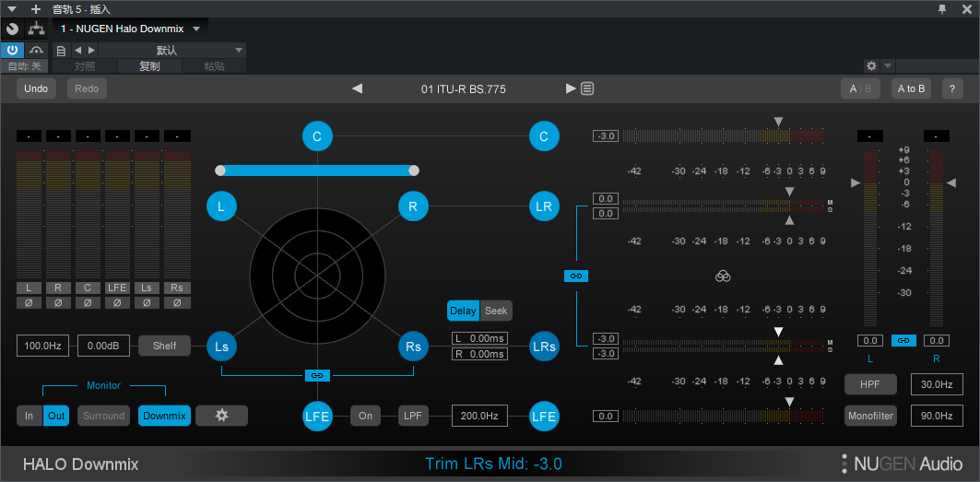The image size is (980, 482).
Task: Open the title bar menu triangle
Action: click(x=12, y=8)
